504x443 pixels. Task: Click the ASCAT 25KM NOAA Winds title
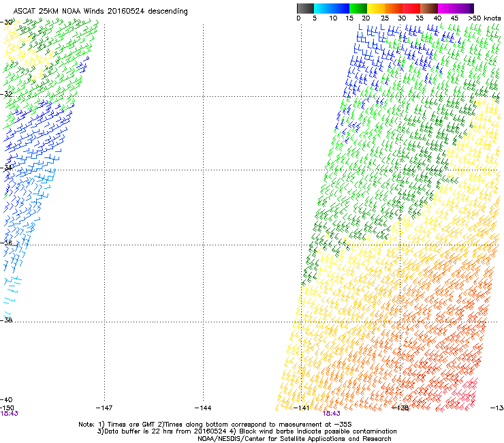pyautogui.click(x=100, y=12)
